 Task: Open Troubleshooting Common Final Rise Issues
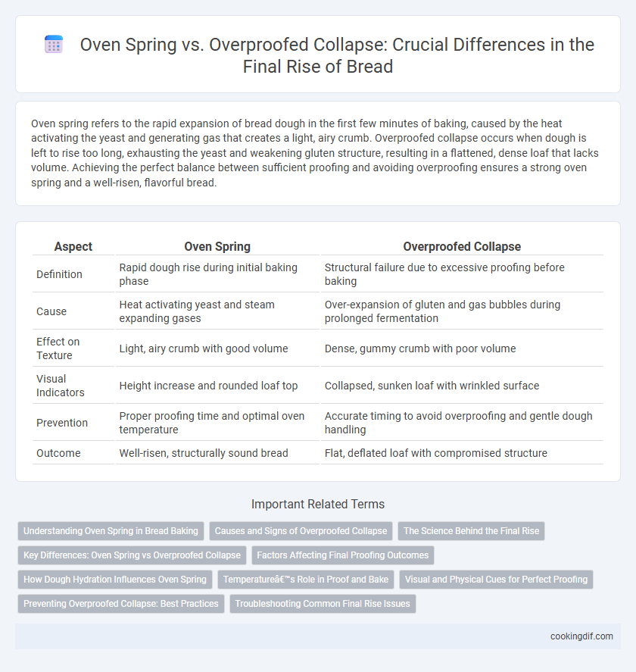tap(323, 603)
